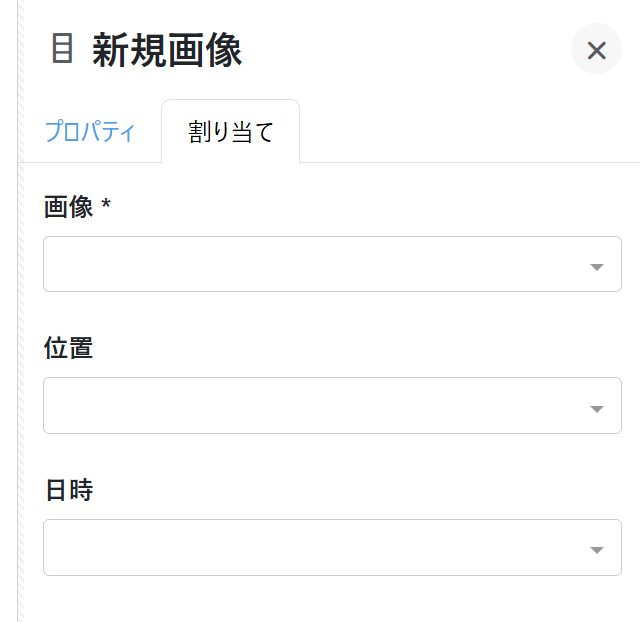Click inside the 画像 combo box field
Screen dimensions: 640x622
pyautogui.click(x=310, y=264)
